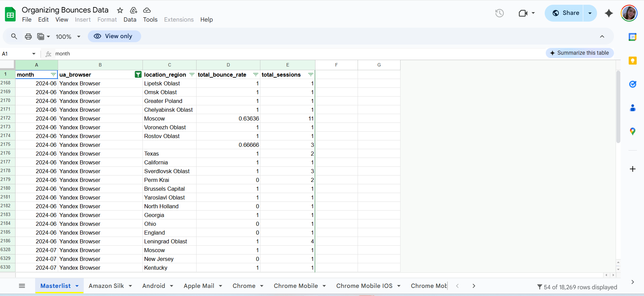Open the Help menu
644x296 pixels.
207,20
